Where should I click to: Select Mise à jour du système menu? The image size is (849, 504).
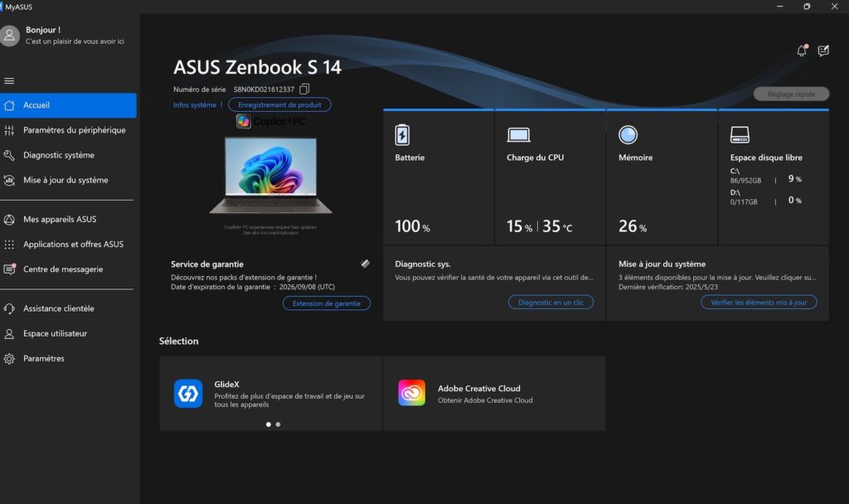(65, 180)
